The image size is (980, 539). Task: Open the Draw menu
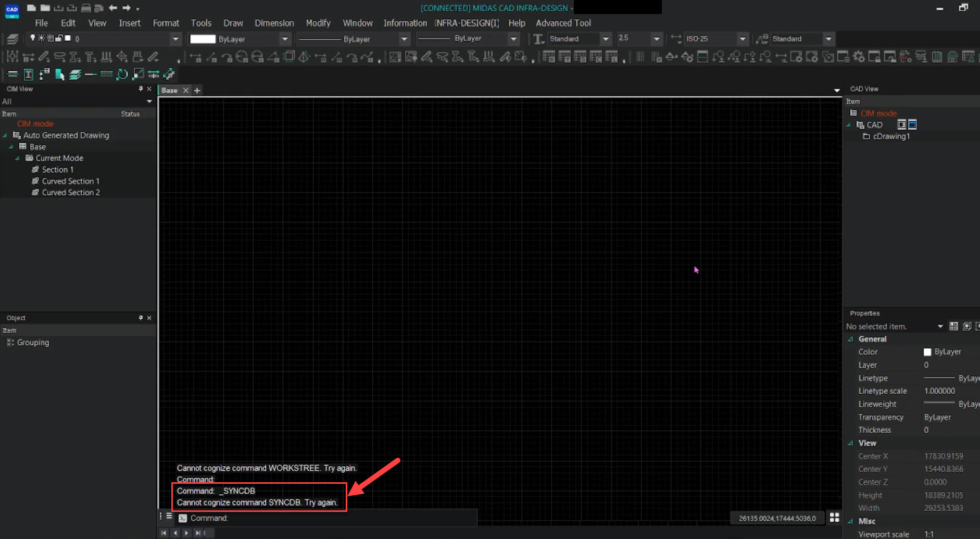click(x=233, y=23)
